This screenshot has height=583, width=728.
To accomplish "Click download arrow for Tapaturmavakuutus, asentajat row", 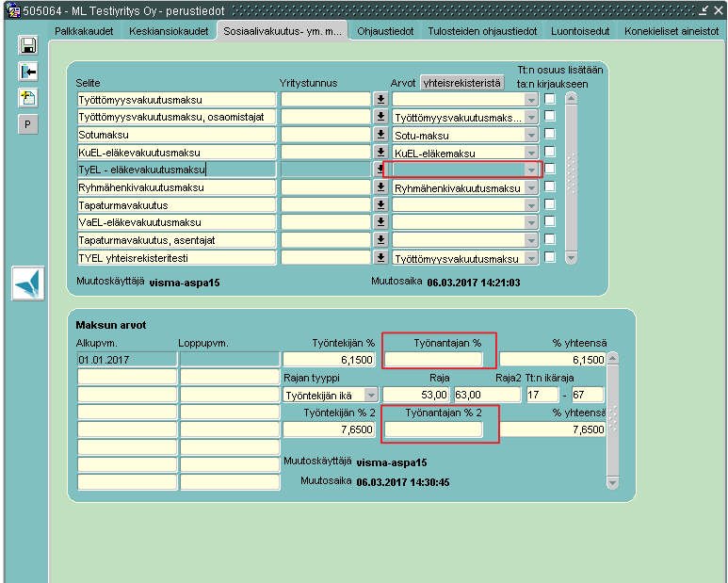I will (380, 239).
